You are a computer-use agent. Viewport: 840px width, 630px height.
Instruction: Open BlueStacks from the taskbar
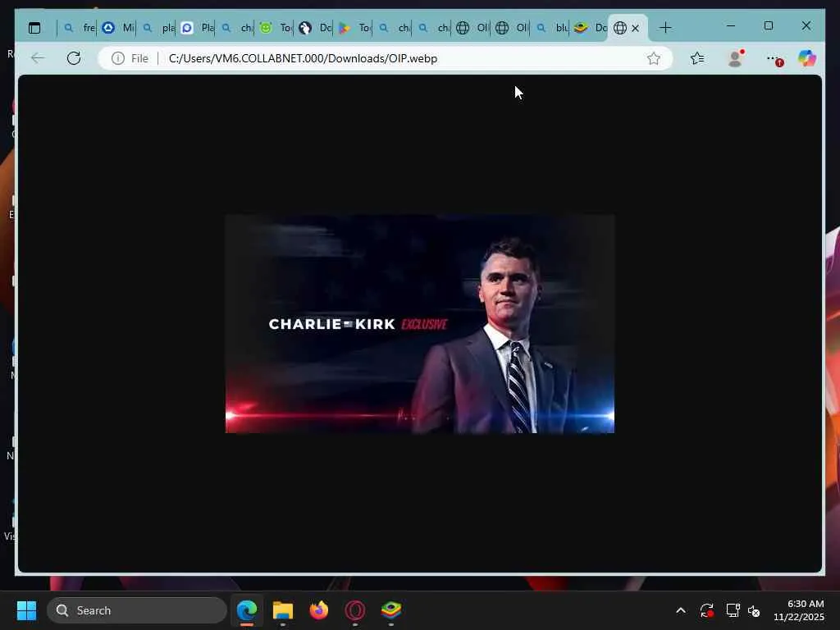pos(391,610)
